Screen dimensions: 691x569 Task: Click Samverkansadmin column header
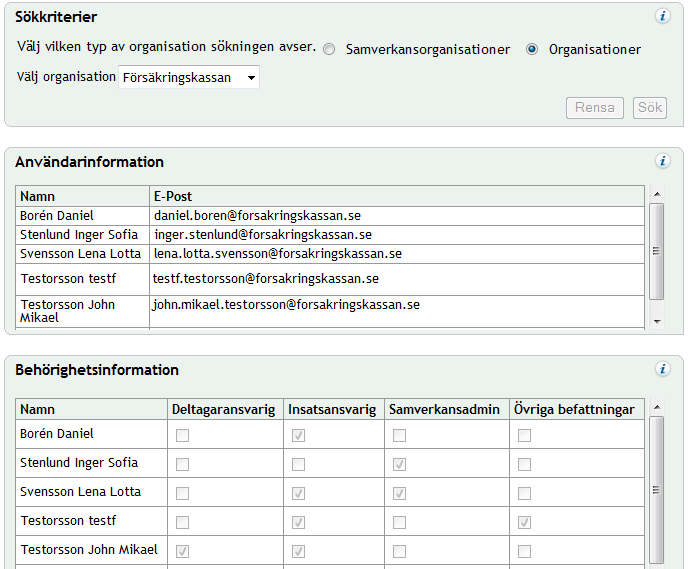coord(447,409)
